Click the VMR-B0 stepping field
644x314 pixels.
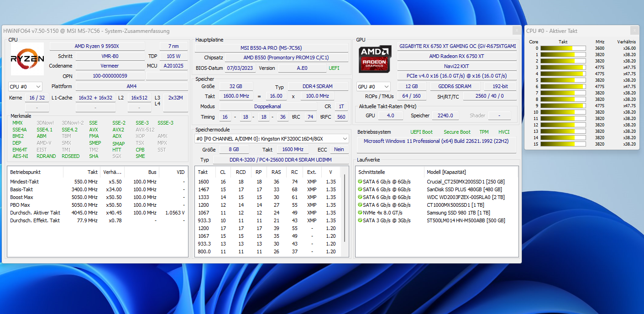110,56
